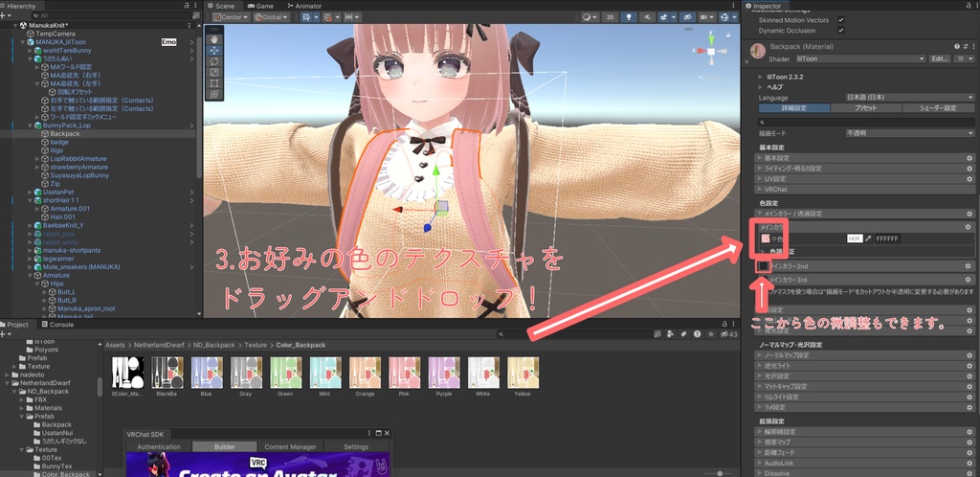This screenshot has height=477, width=980.
Task: Open the Center pivot mode dropdown
Action: click(231, 17)
